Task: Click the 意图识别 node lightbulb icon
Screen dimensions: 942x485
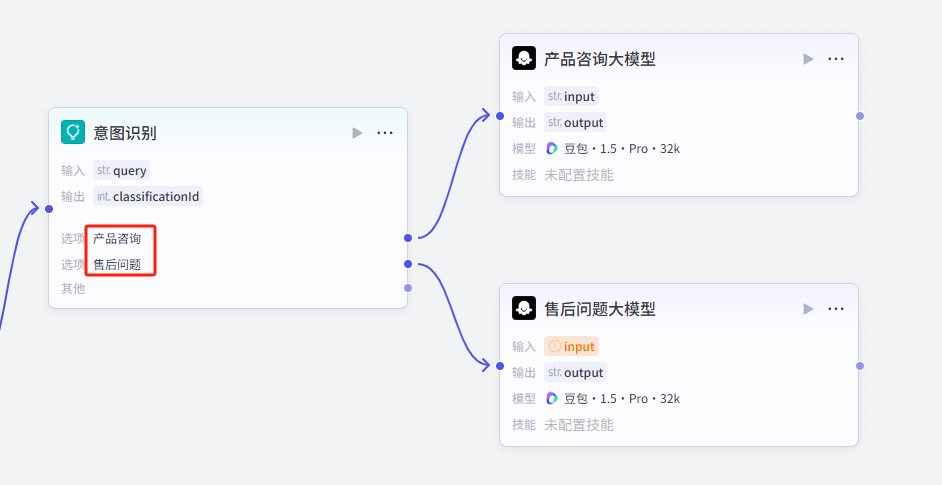Action: pyautogui.click(x=73, y=133)
